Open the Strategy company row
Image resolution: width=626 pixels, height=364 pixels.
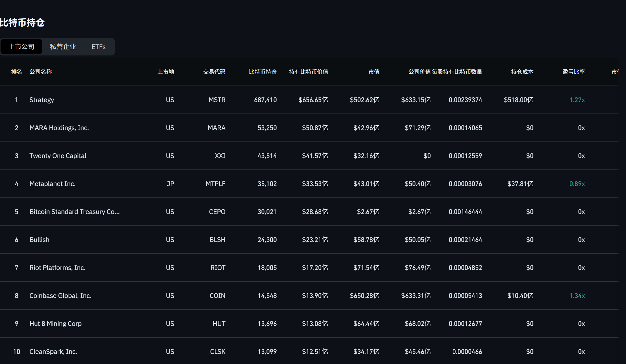42,100
